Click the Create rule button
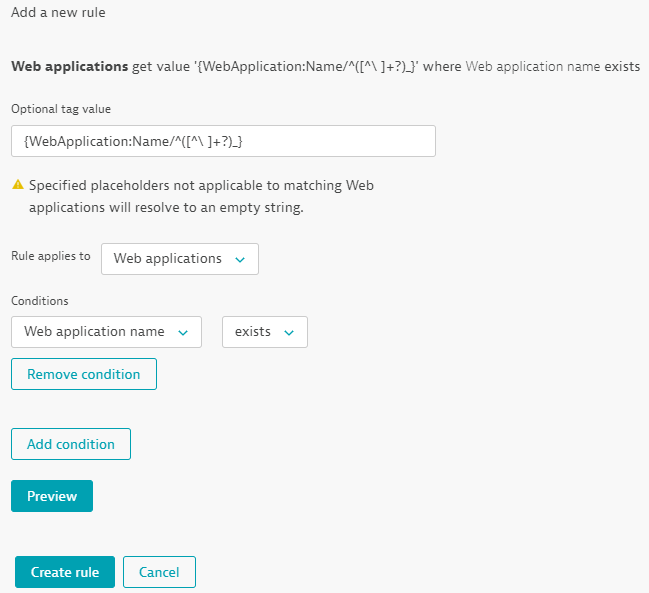 tap(65, 572)
